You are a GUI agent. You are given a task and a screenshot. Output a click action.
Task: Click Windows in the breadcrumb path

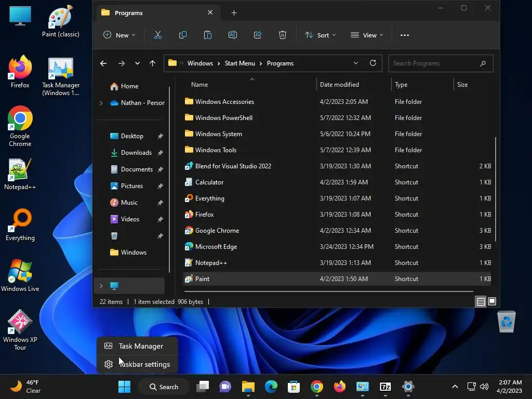(x=200, y=63)
